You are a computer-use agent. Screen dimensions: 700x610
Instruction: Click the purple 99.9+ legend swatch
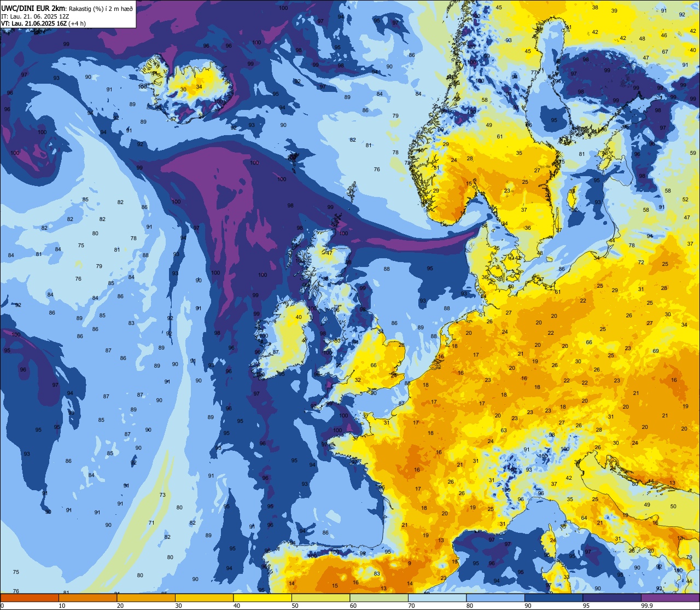670,597
